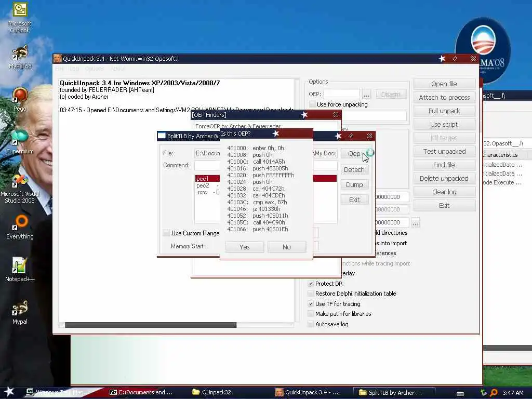Click the Clear log button
Screen dimensions: 532x399
click(x=444, y=192)
